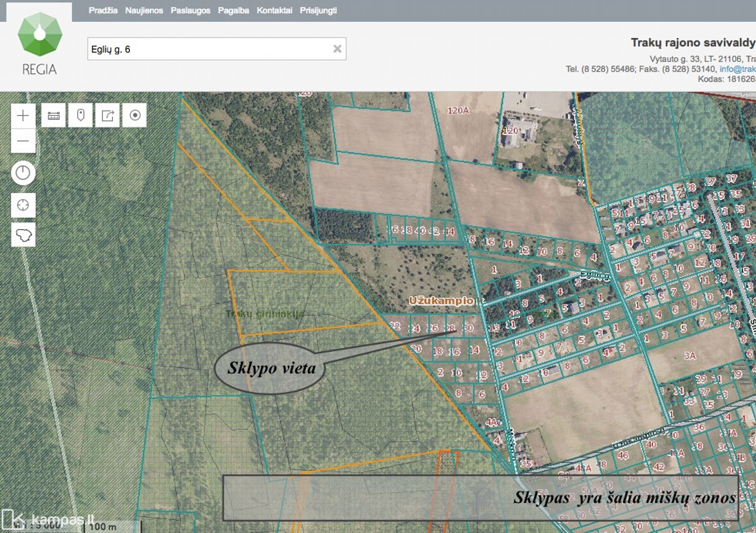The image size is (756, 533).
Task: Select the place marker pin tool
Action: coord(80,116)
